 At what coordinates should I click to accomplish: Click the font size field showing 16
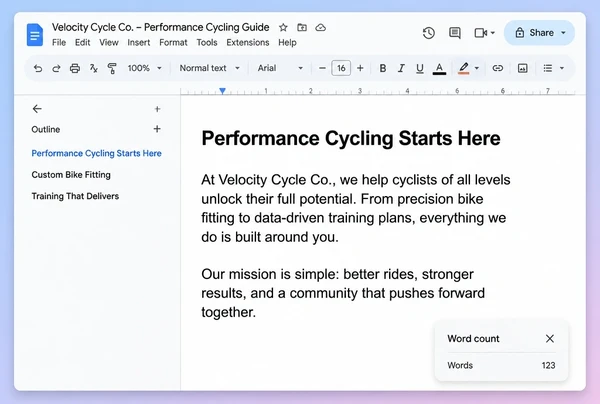tap(341, 68)
